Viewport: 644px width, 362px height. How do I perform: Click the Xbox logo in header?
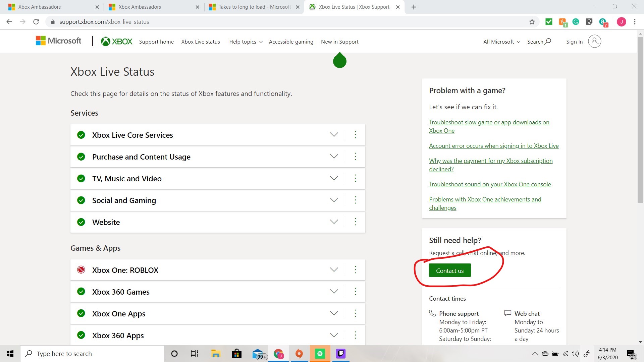pyautogui.click(x=117, y=42)
